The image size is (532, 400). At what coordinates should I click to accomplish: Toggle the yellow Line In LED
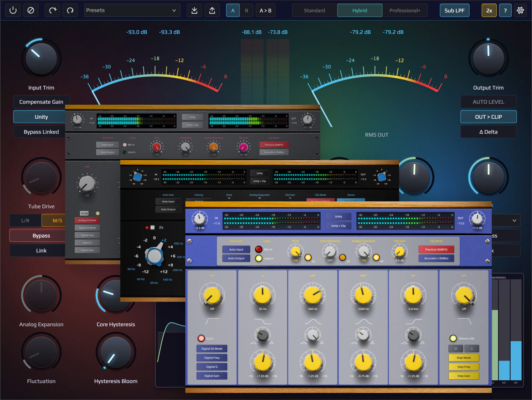tap(259, 258)
